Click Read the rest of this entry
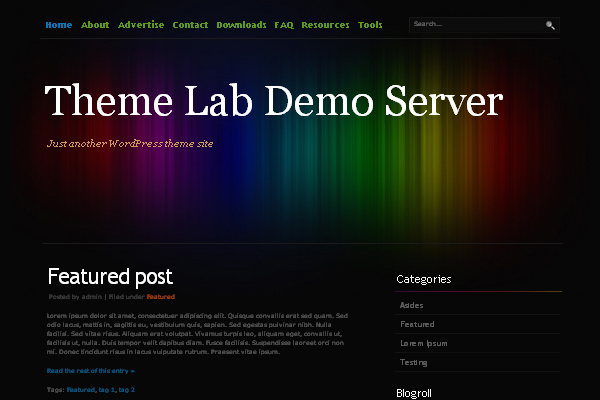 [91, 371]
